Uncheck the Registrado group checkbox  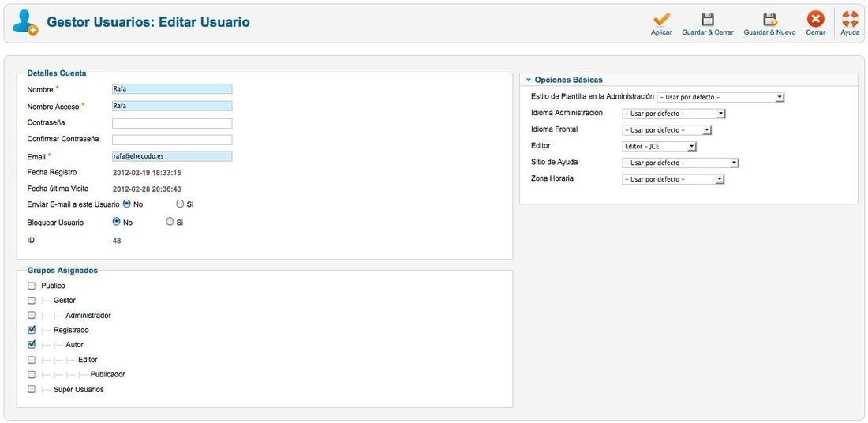pos(32,330)
